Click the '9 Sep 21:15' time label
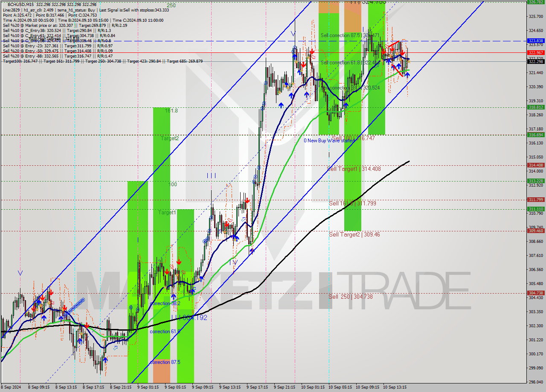546x392 pixels. (x=285, y=388)
